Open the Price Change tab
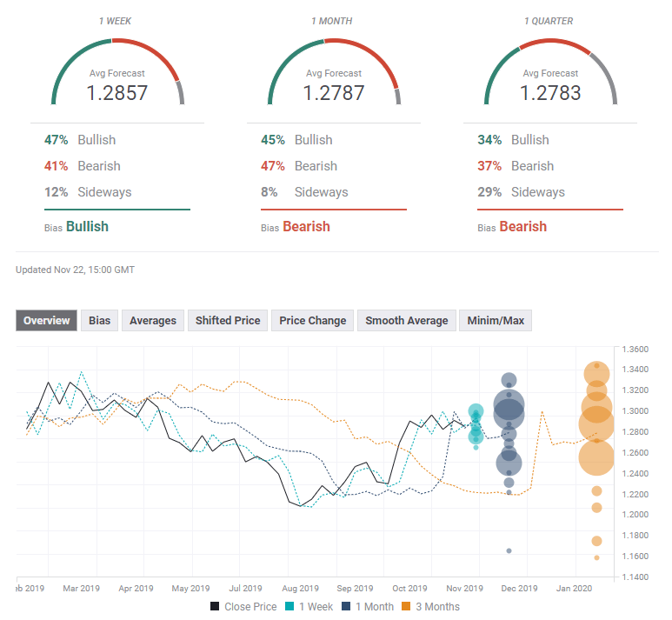The image size is (672, 620). click(313, 321)
